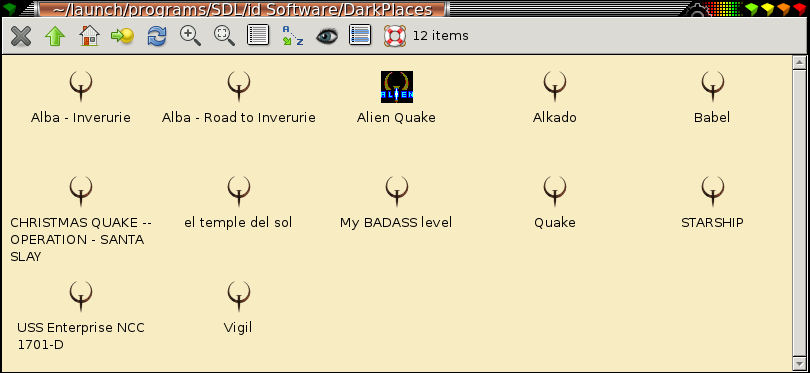
Task: Refresh the directory contents
Action: (157, 36)
